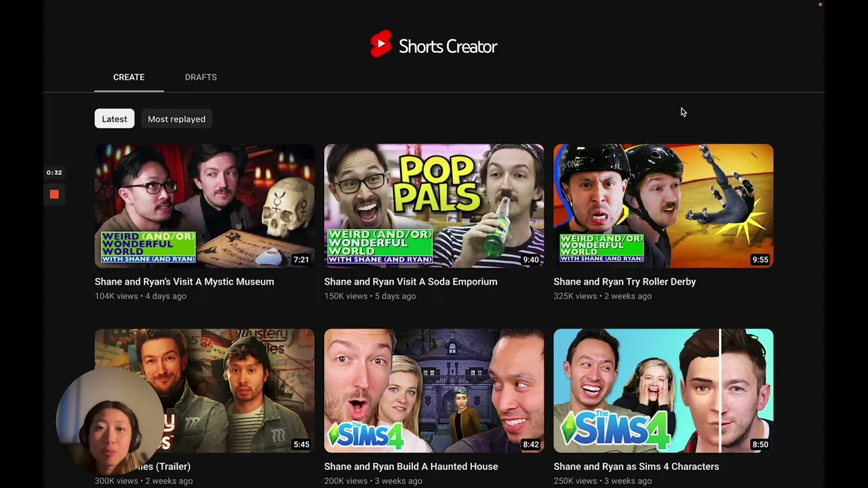Screen dimensions: 868x488
Task: Click title "Shane and Ryan's Visit A Mystic Museum"
Action: pyautogui.click(x=184, y=282)
